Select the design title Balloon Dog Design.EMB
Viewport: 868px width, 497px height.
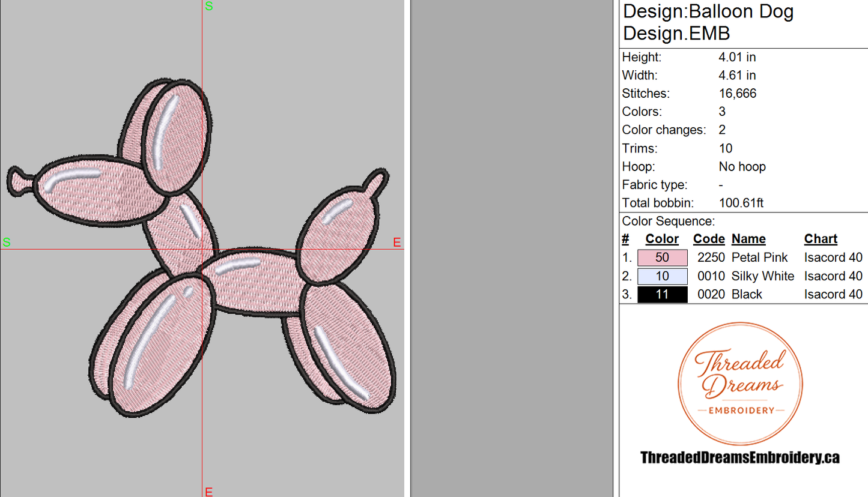709,22
